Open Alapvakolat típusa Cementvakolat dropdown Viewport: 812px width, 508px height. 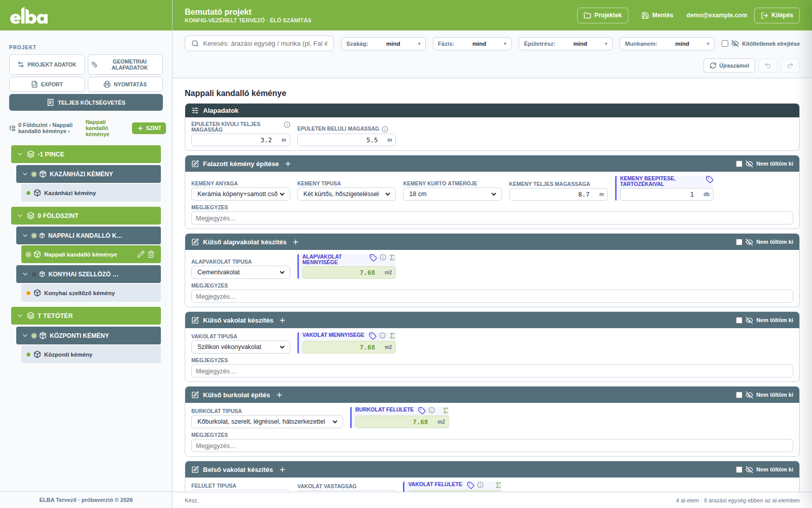241,272
